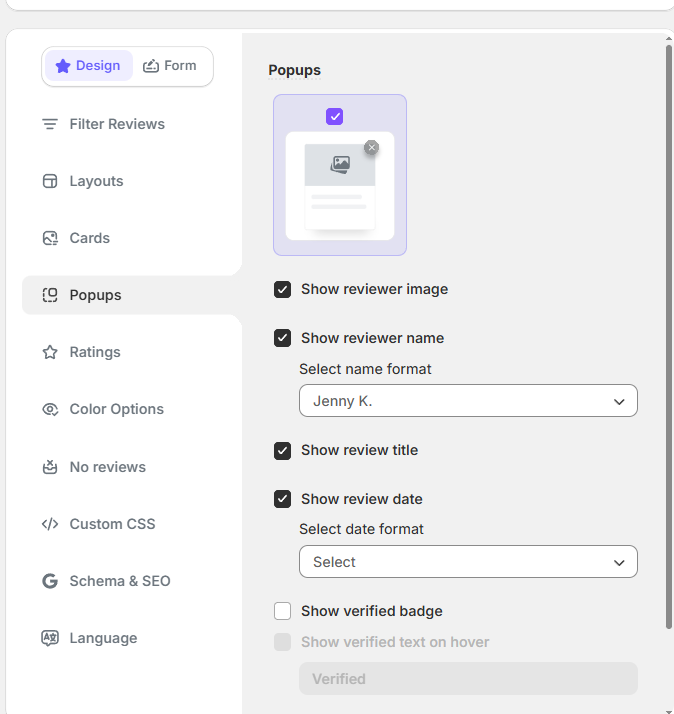Click the No reviews icon
This screenshot has height=714, width=674.
pyautogui.click(x=50, y=467)
